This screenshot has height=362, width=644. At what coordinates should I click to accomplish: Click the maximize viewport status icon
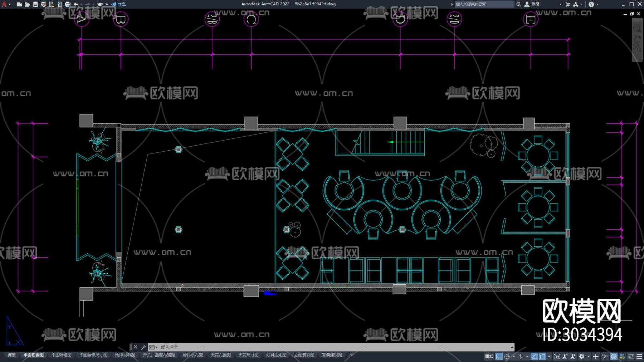point(557,356)
